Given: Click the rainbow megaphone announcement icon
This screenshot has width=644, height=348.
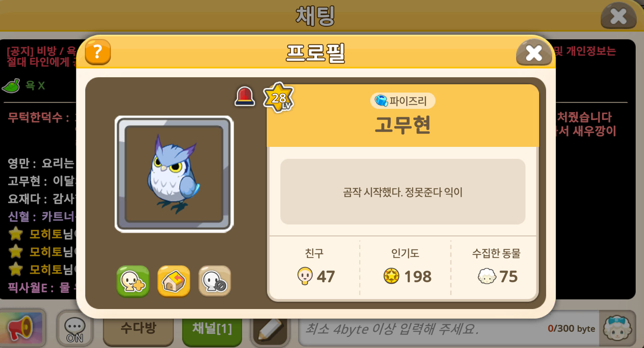Looking at the screenshot, I should coord(22,328).
